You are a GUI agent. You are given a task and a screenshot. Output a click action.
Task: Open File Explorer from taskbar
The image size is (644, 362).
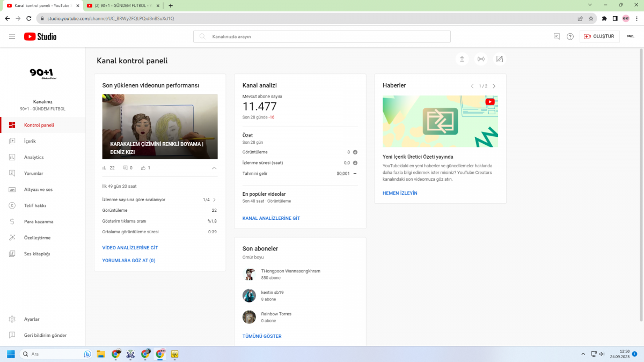coord(100,354)
